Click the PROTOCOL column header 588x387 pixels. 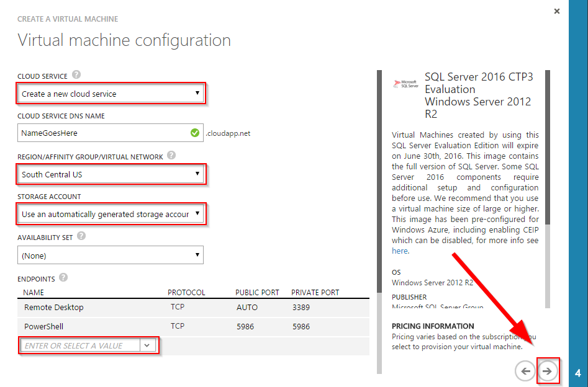(186, 293)
